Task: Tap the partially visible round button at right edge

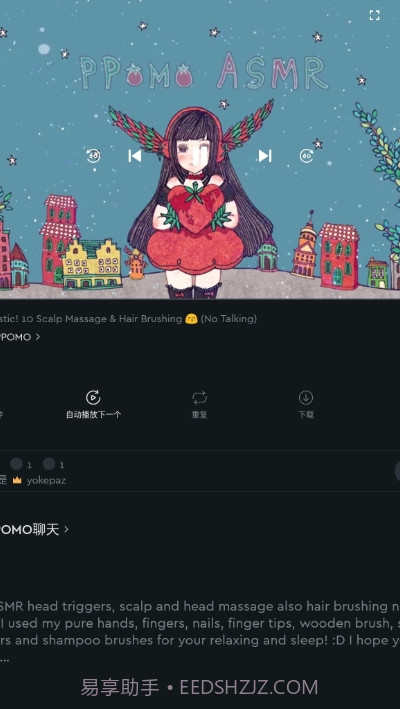Action: pyautogui.click(x=397, y=471)
